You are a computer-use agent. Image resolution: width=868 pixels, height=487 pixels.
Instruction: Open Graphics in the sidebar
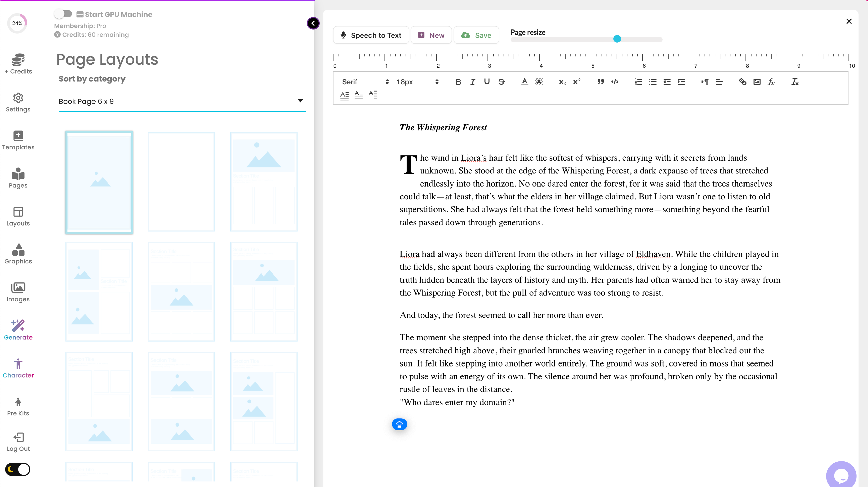pyautogui.click(x=18, y=254)
